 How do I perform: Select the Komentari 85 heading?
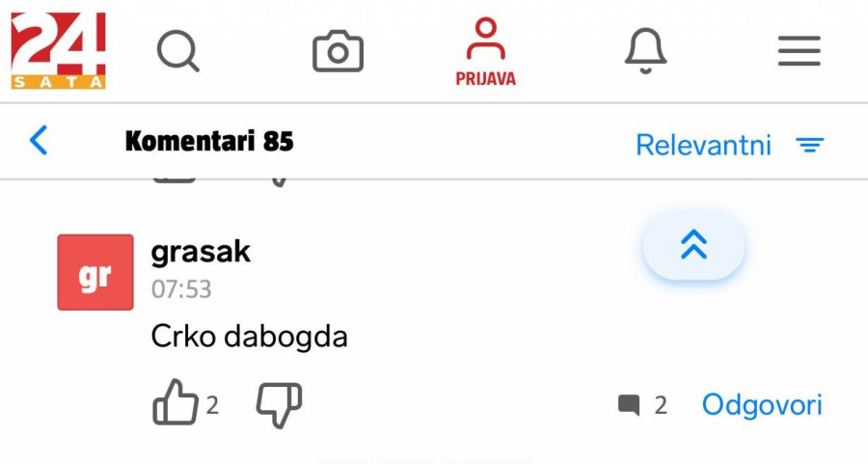pos(209,141)
